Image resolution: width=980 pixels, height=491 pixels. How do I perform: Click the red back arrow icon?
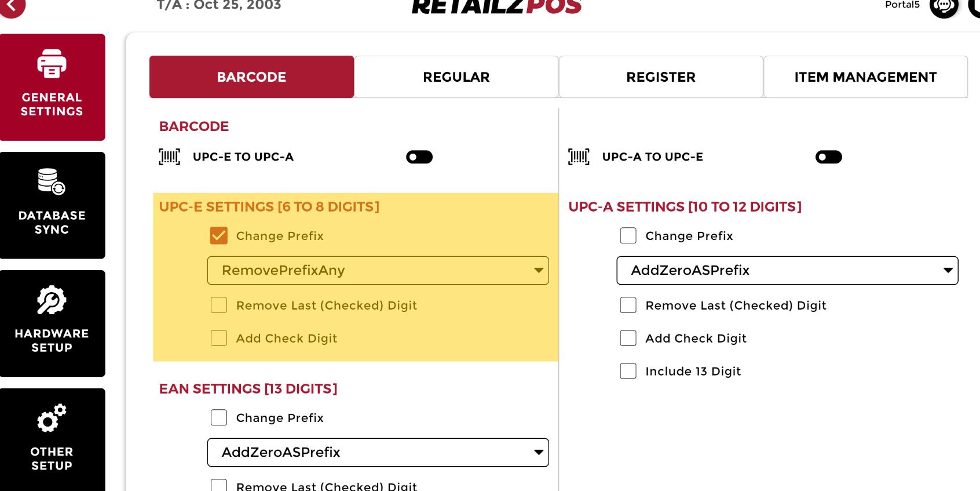pyautogui.click(x=12, y=6)
